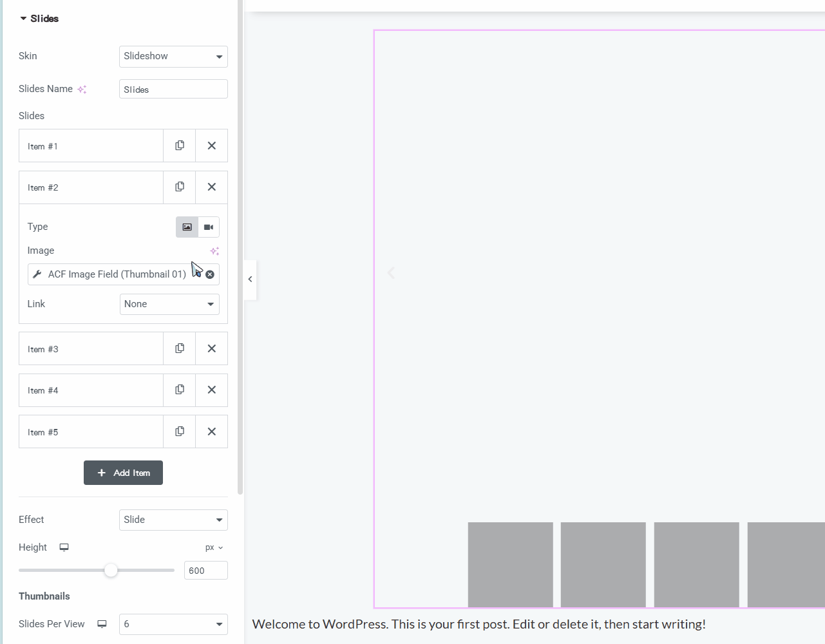Open the Skin dropdown

[173, 57]
